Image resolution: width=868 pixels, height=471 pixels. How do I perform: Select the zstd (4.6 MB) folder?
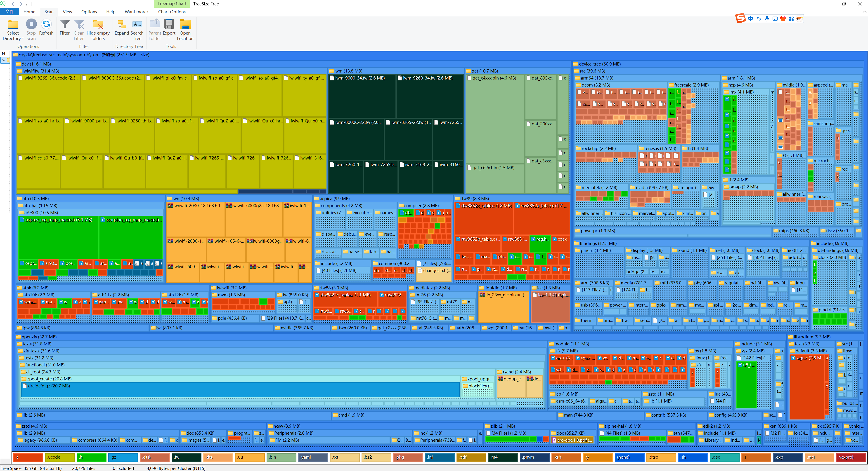(x=141, y=426)
